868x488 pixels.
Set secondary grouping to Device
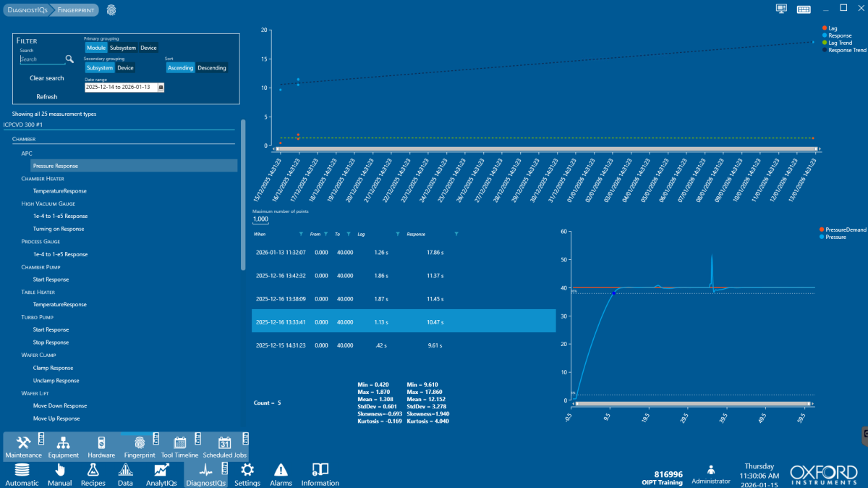pyautogui.click(x=125, y=68)
